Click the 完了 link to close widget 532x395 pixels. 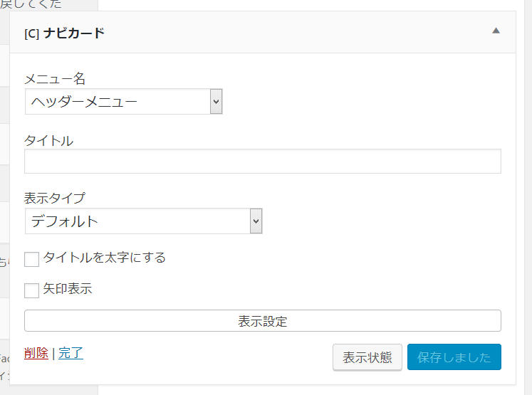tap(71, 353)
